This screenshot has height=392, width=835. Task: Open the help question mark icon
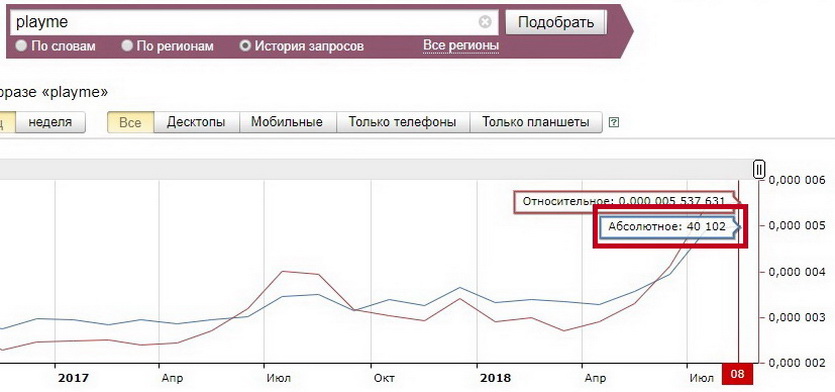[613, 122]
